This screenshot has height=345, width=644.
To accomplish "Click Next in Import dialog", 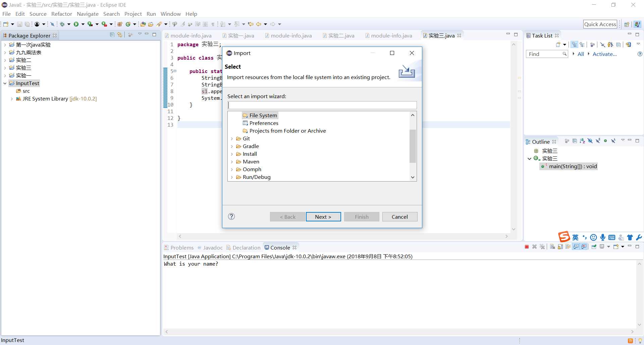I will (323, 217).
